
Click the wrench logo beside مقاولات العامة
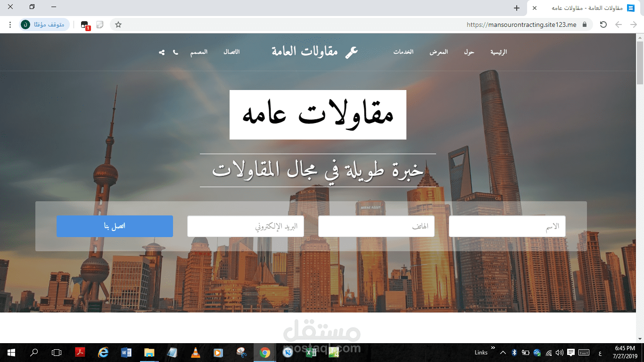[351, 52]
